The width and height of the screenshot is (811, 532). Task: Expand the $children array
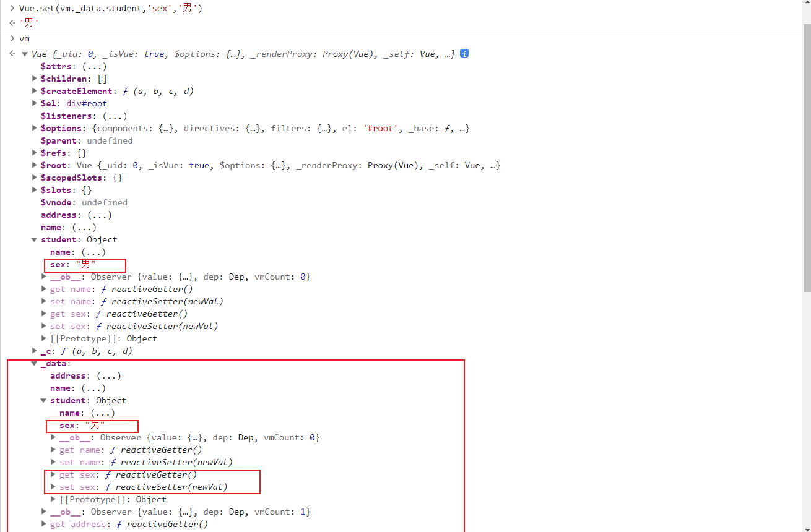[x=35, y=79]
